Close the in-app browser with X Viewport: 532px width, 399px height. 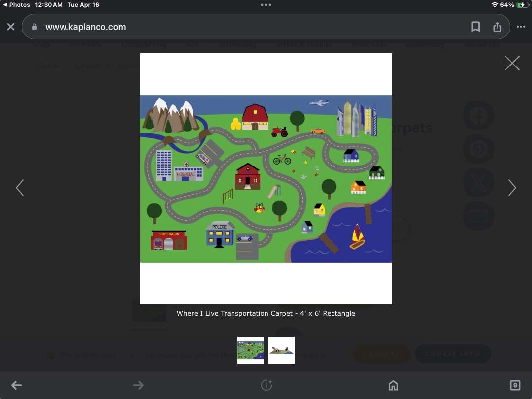coord(11,27)
